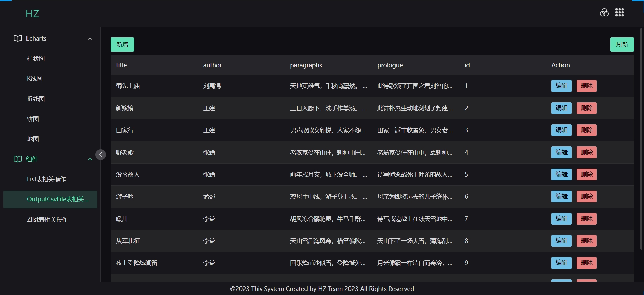644x295 pixels.
Task: Click the book icon beside 组件
Action: 18,159
